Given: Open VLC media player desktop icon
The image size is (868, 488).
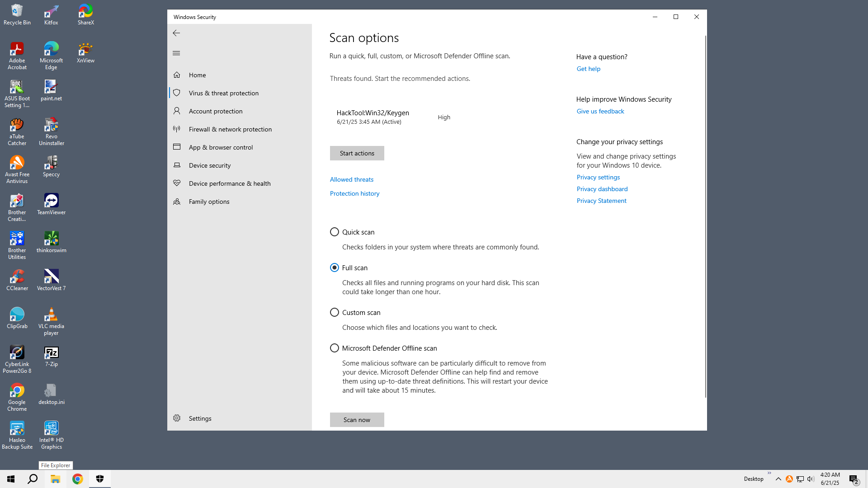Looking at the screenshot, I should click(51, 322).
